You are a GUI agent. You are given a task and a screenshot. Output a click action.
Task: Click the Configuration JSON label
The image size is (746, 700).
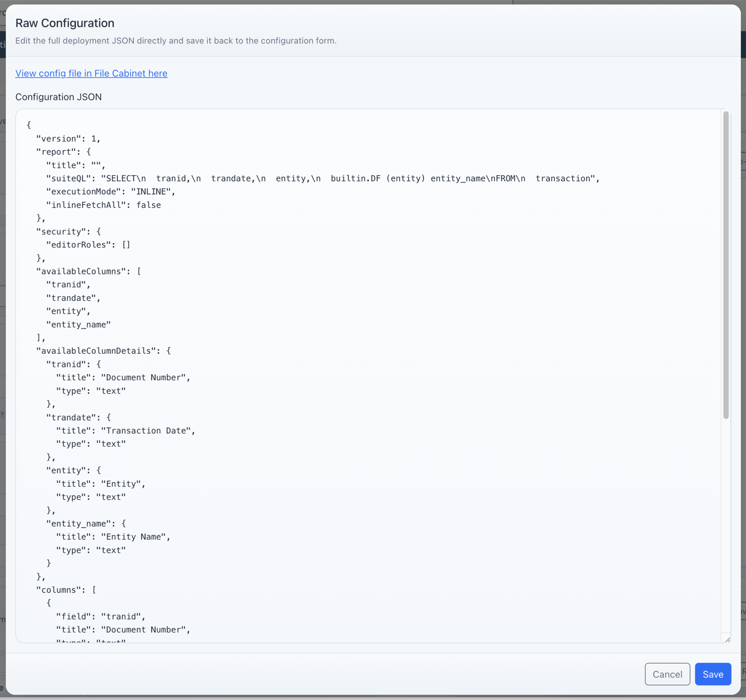59,96
